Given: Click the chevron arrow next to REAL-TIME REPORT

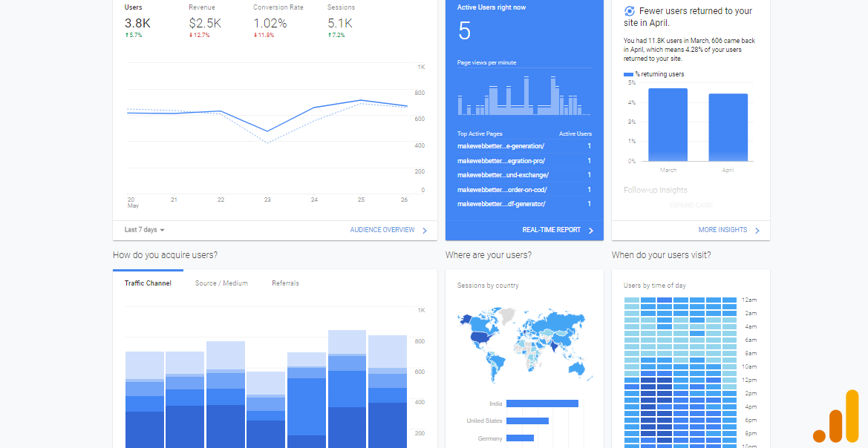Looking at the screenshot, I should click(x=592, y=230).
